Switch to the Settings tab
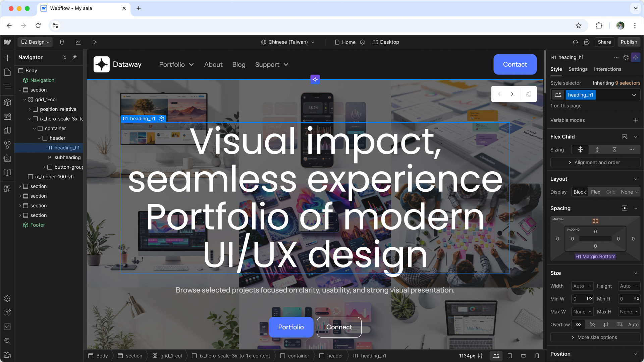 pyautogui.click(x=578, y=69)
